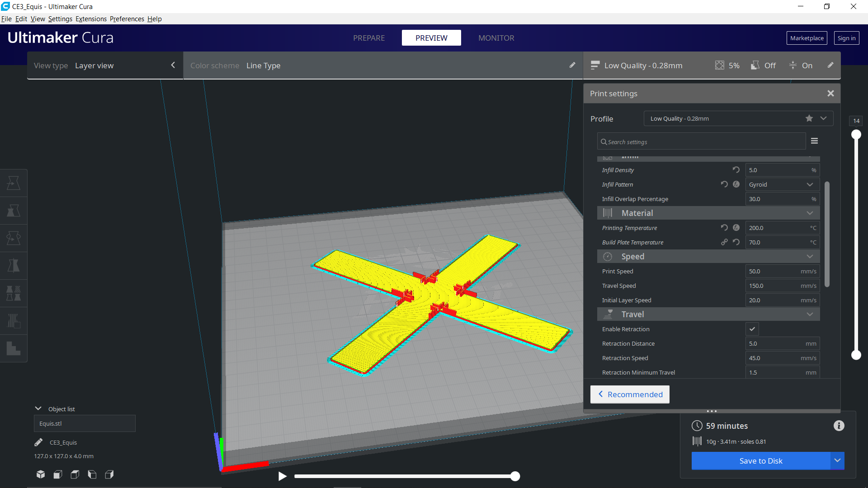Open the Infill Pattern Gyroid dropdown
The height and width of the screenshot is (488, 868).
tap(782, 184)
